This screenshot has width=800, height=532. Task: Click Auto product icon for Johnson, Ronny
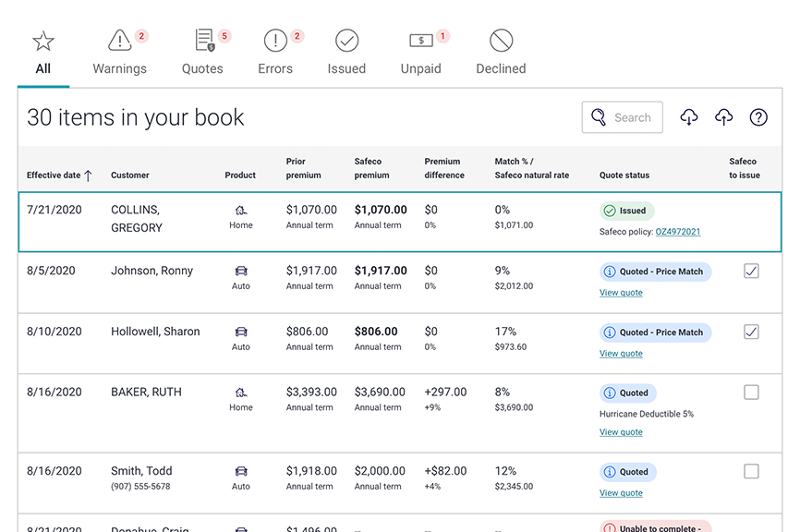point(241,271)
